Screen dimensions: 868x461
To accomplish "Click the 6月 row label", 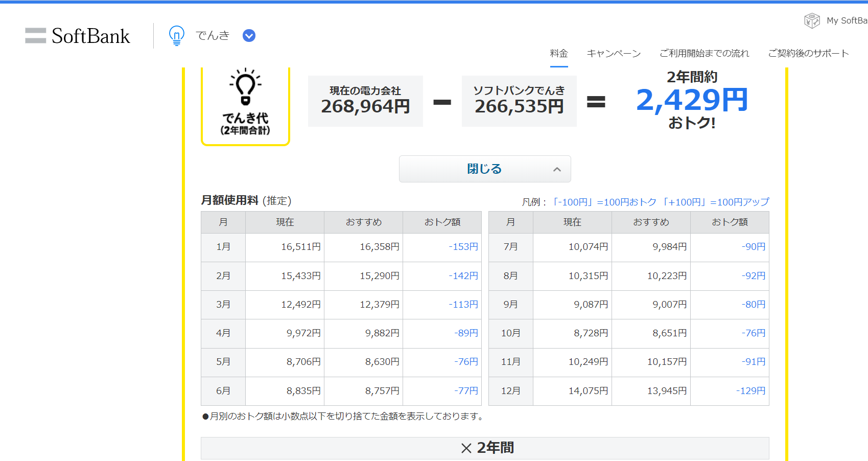I will [223, 391].
